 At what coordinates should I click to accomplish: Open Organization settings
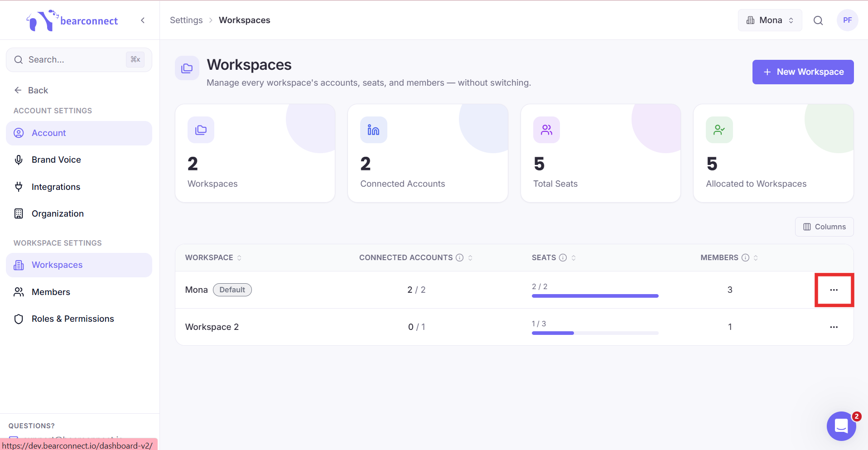(79, 213)
